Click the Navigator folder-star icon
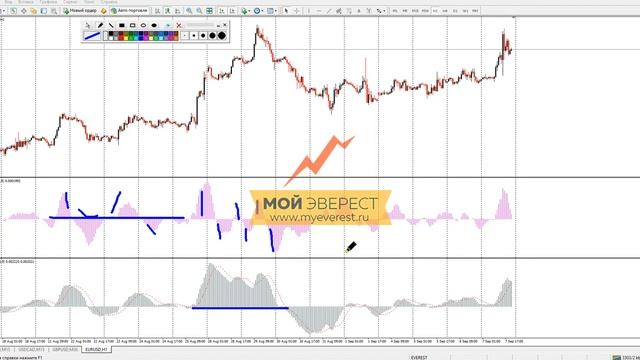640x360 pixels. (x=33, y=11)
